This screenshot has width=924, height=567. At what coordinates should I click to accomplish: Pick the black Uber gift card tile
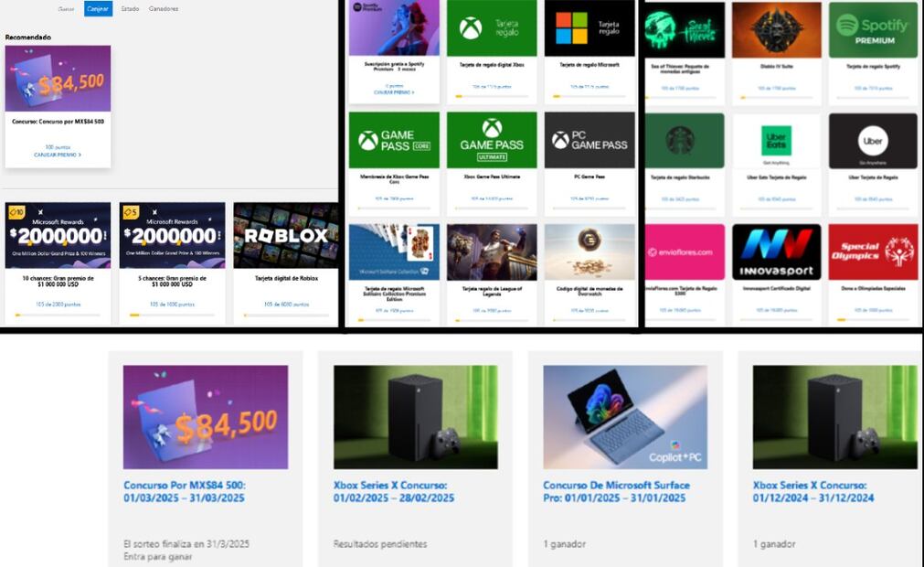(873, 141)
